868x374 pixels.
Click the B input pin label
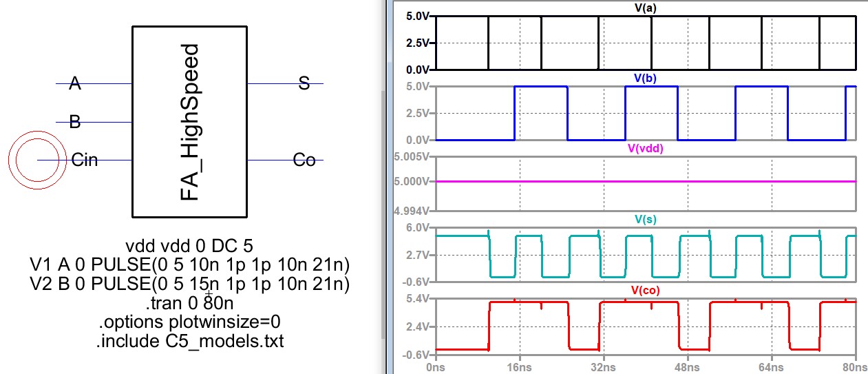click(75, 123)
